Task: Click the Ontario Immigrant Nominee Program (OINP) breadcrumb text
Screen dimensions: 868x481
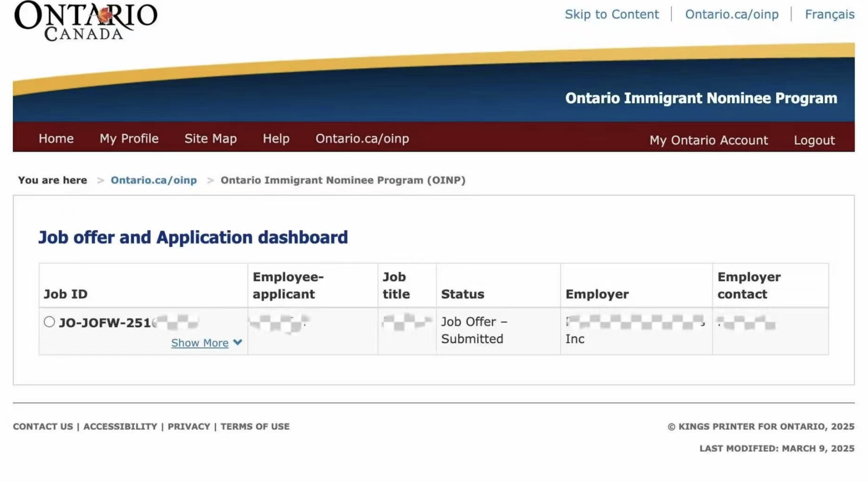Action: point(343,180)
